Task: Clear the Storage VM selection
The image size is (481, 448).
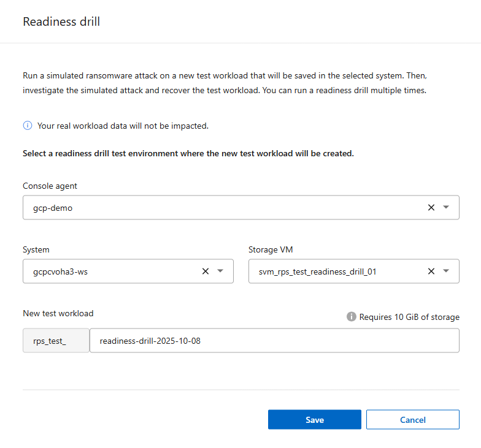Action: pos(431,271)
